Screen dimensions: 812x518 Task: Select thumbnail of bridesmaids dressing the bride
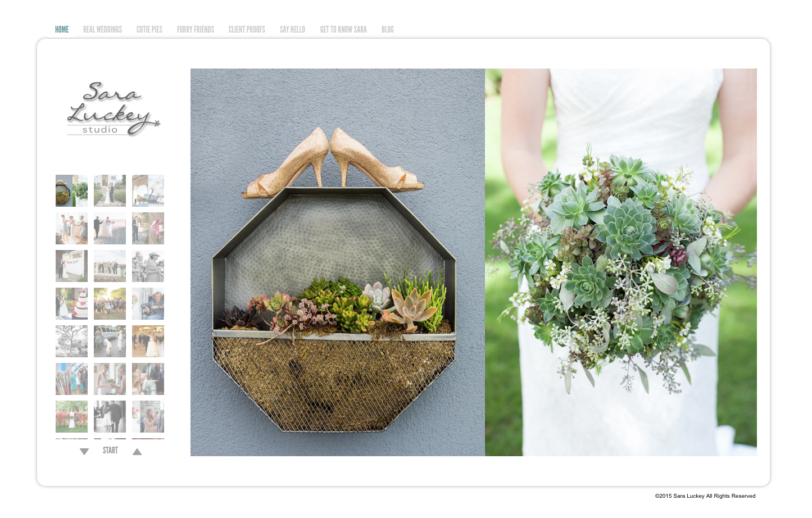[x=71, y=228]
